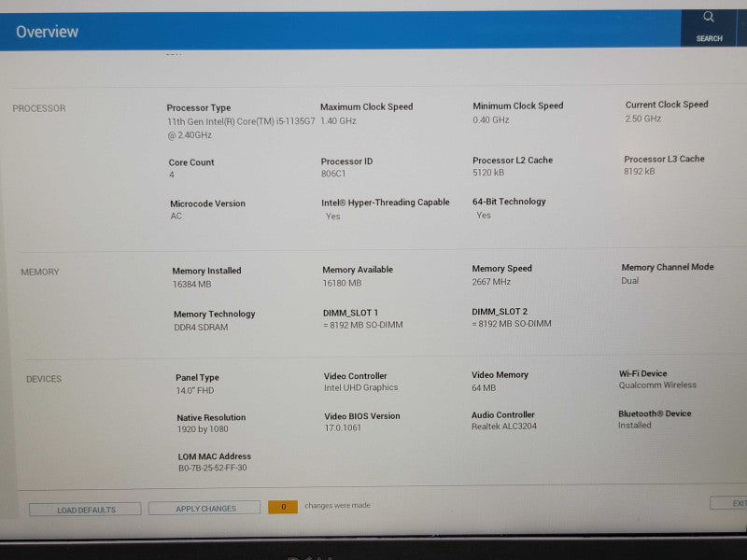Click the Video BIOS Version label
The height and width of the screenshot is (560, 747).
[362, 416]
